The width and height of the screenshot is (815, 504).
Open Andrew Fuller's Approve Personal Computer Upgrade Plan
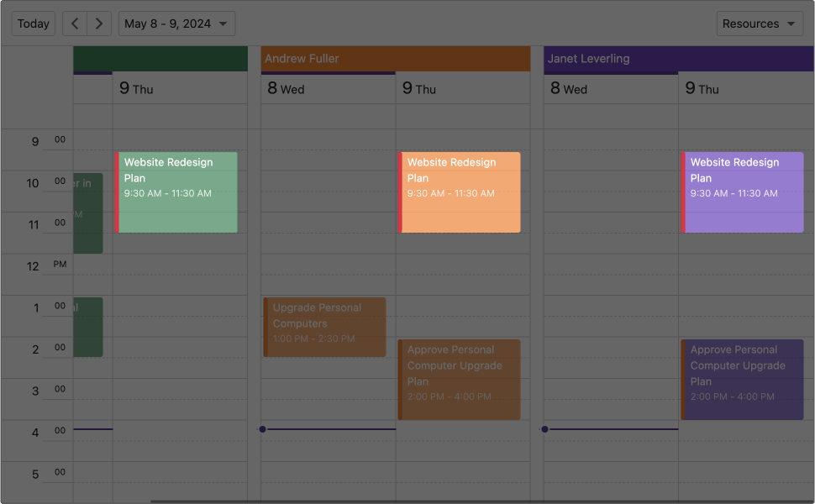459,380
